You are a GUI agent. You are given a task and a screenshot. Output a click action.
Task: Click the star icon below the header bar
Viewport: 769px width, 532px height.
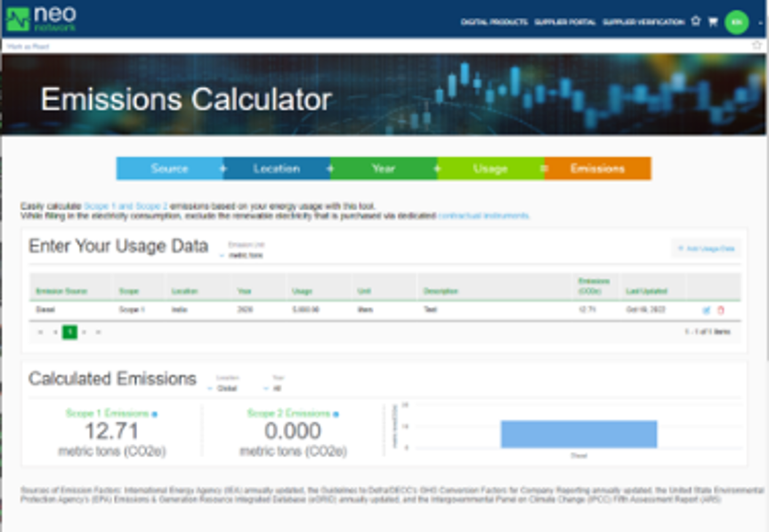(x=757, y=45)
